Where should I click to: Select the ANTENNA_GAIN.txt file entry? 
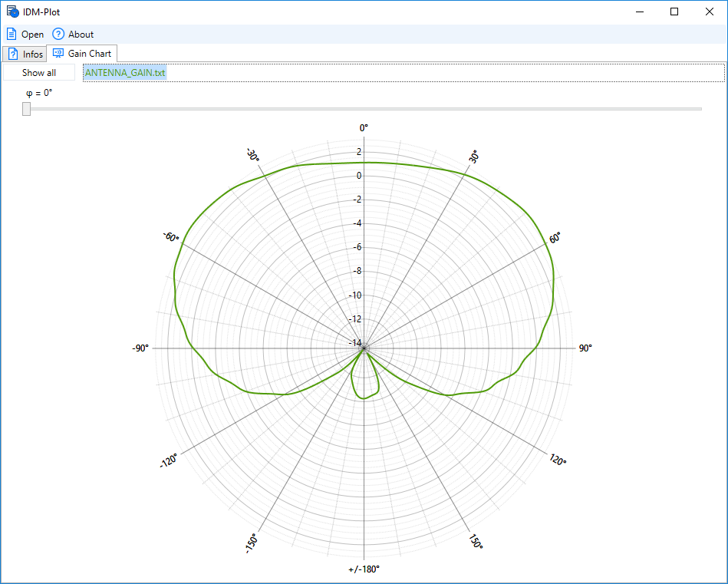click(x=125, y=73)
